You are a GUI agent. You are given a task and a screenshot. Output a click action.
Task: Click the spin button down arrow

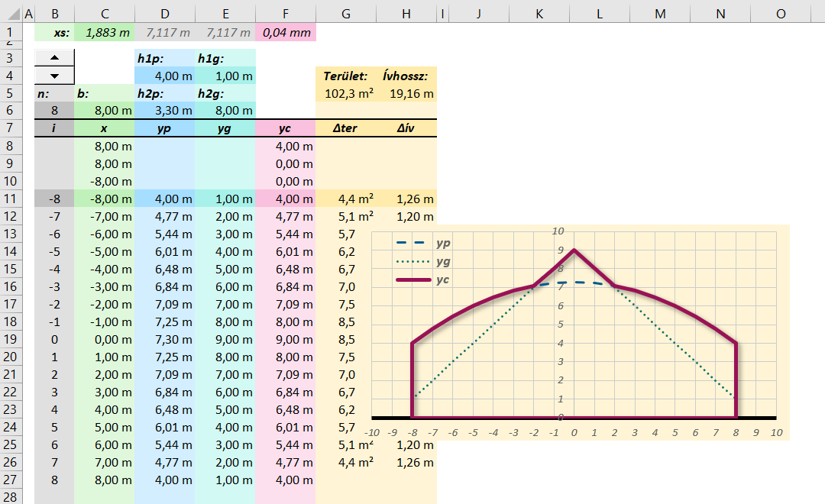tap(54, 76)
